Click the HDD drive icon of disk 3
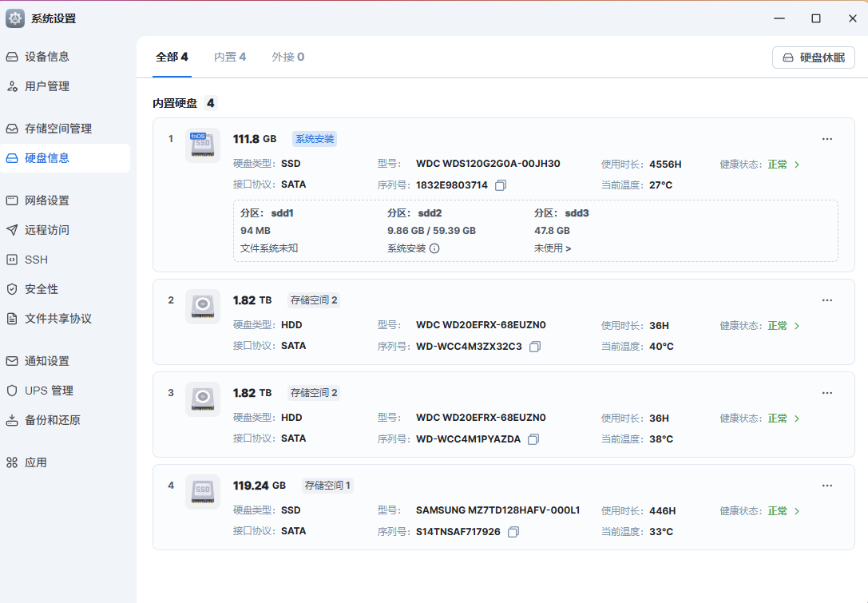Screen dimensions: 868x603 coord(203,399)
